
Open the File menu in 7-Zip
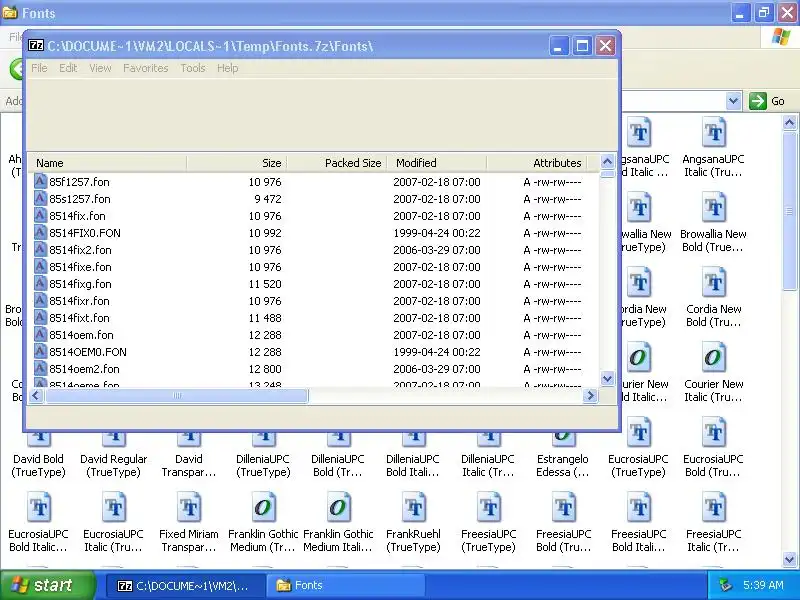coord(39,68)
